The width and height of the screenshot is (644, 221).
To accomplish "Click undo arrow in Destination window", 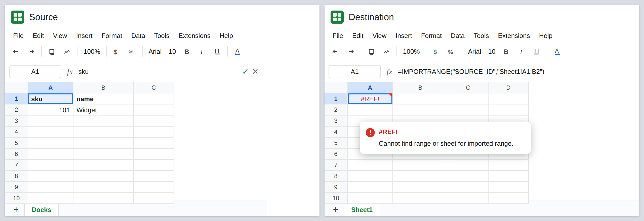I will [335, 51].
